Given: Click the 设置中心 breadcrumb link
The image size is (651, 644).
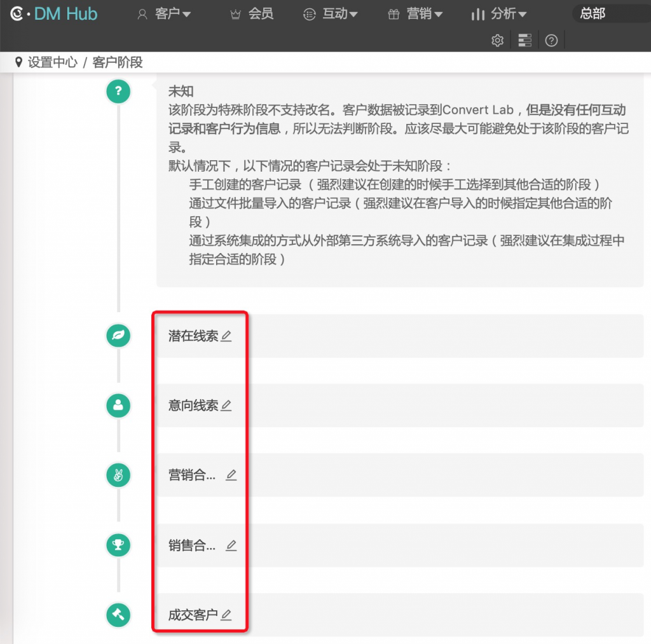Looking at the screenshot, I should [x=52, y=62].
